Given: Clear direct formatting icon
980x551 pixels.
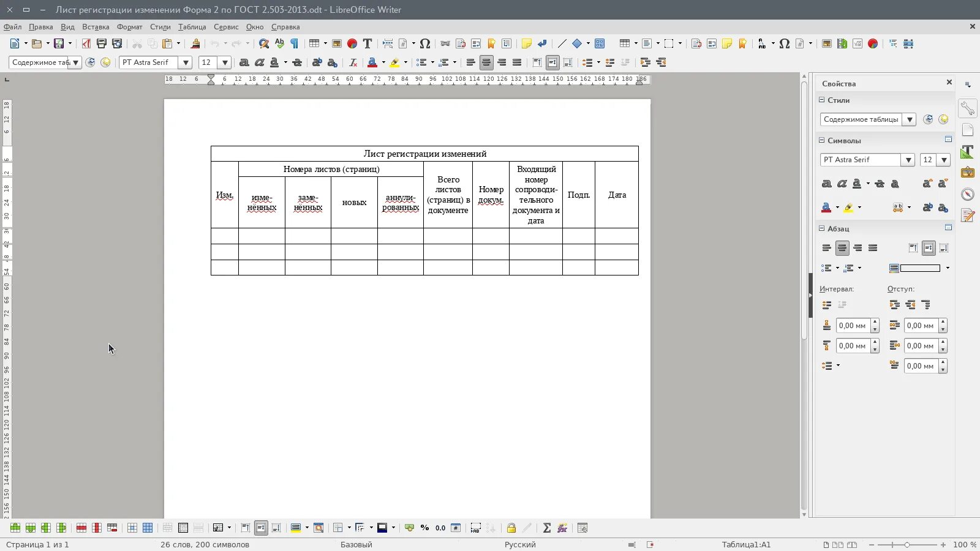Looking at the screenshot, I should [x=353, y=62].
